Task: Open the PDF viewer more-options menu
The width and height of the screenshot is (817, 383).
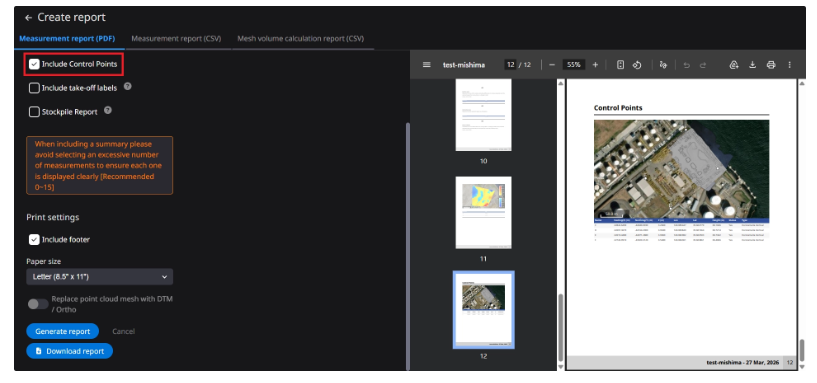Action: [789, 65]
